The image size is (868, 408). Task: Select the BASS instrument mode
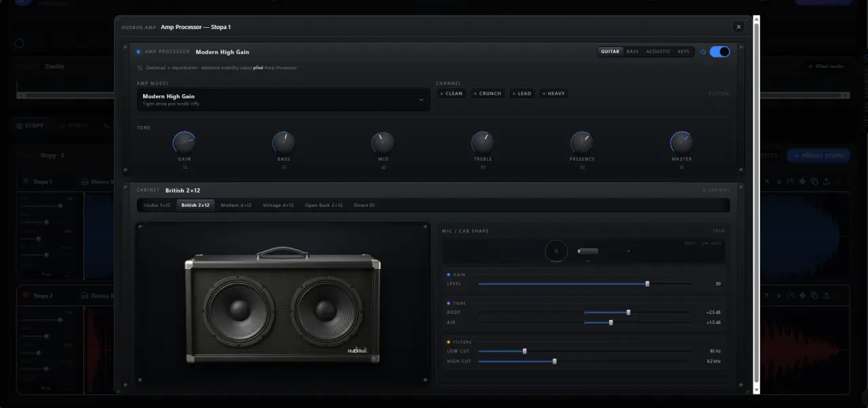pos(632,52)
